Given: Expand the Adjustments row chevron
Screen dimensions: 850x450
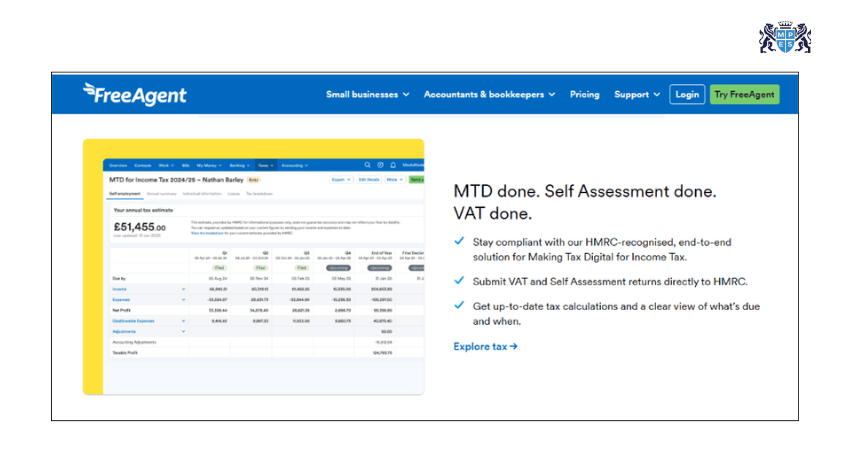Looking at the screenshot, I should (183, 331).
